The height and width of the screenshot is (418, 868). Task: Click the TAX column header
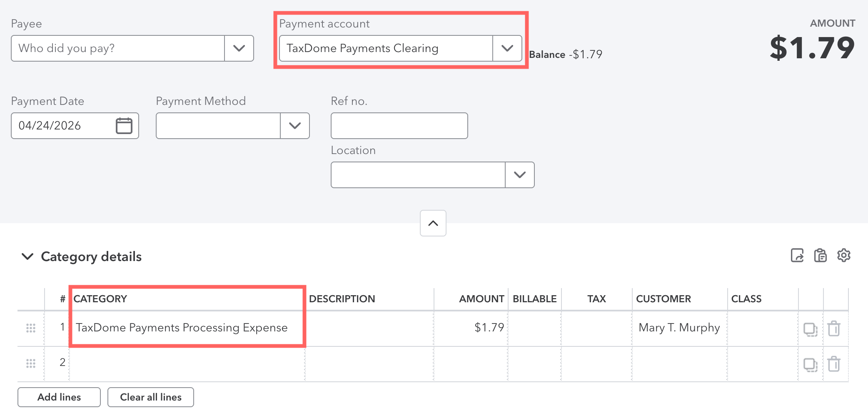(x=596, y=299)
